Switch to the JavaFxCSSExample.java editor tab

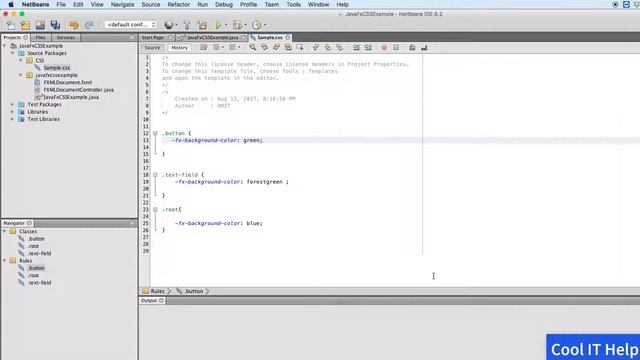(212, 38)
